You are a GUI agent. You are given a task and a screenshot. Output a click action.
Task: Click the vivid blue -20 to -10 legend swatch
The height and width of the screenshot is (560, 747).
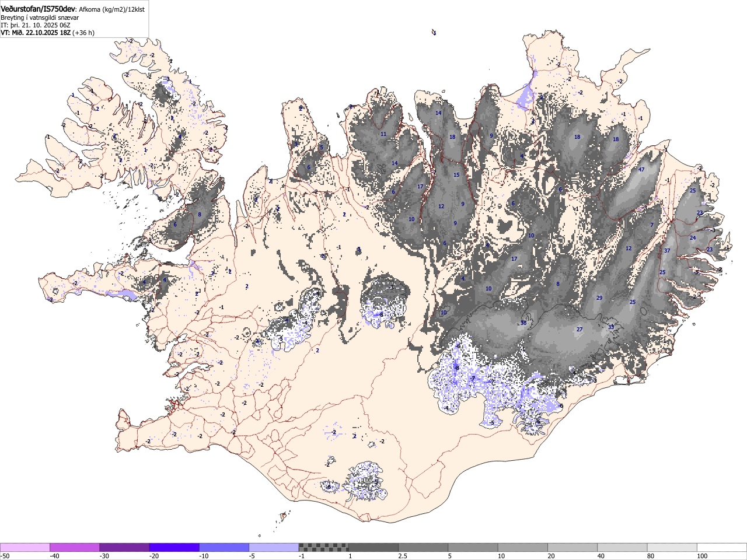[x=174, y=547]
